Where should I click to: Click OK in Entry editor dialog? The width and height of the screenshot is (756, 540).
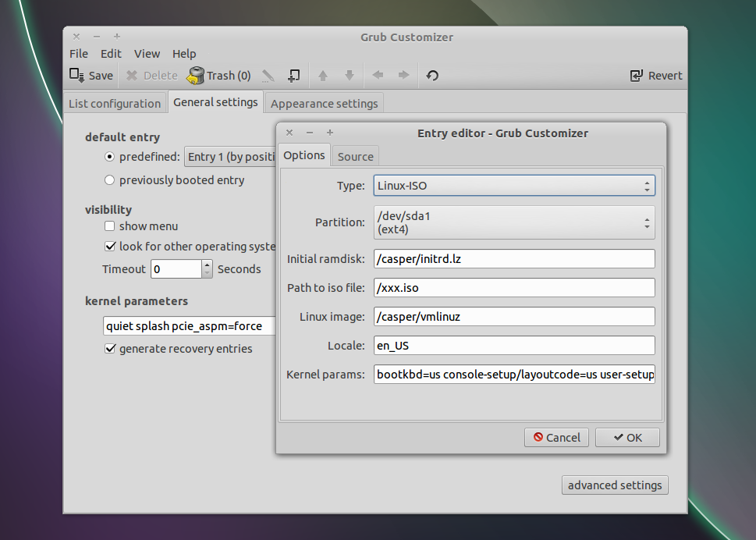(x=627, y=437)
